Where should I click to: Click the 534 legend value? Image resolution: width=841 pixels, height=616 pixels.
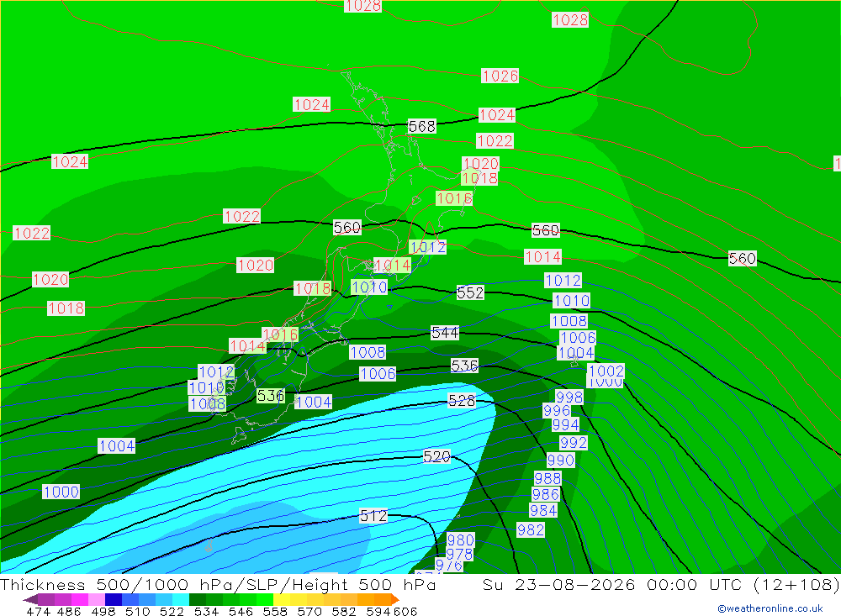207,612
